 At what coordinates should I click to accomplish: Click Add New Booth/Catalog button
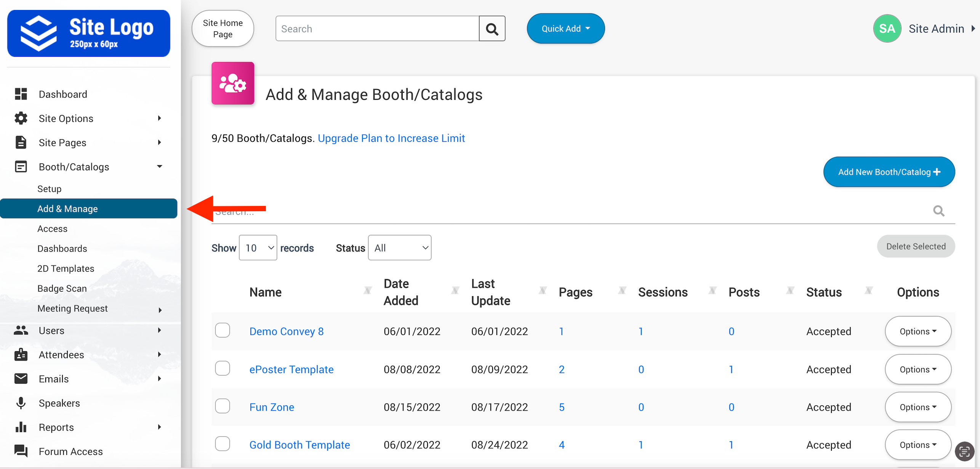coord(889,172)
